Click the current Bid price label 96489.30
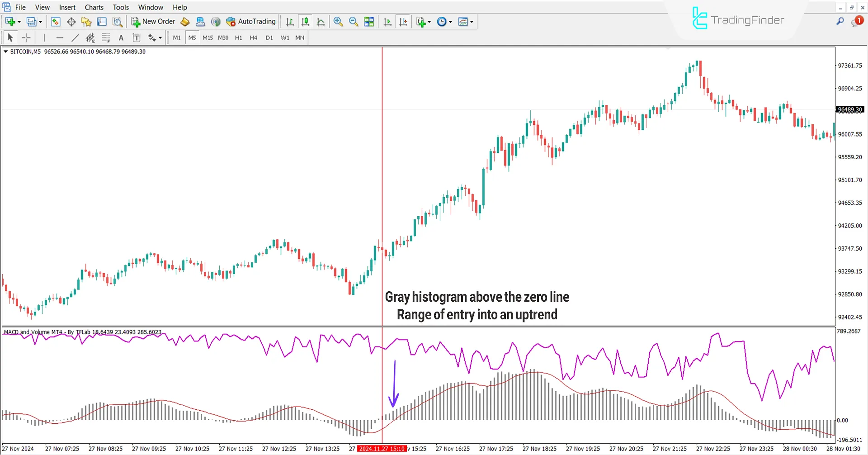Screen dimensions: 868x455 pyautogui.click(x=849, y=109)
